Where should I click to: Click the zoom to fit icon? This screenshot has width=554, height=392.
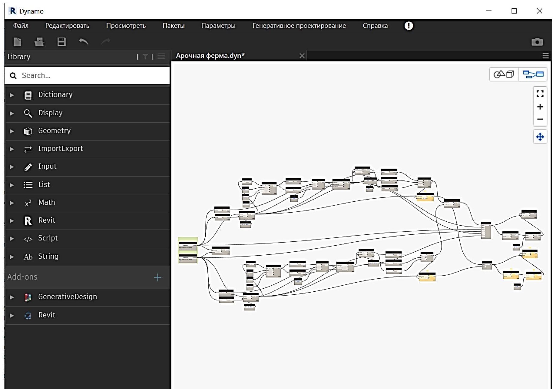click(x=540, y=94)
